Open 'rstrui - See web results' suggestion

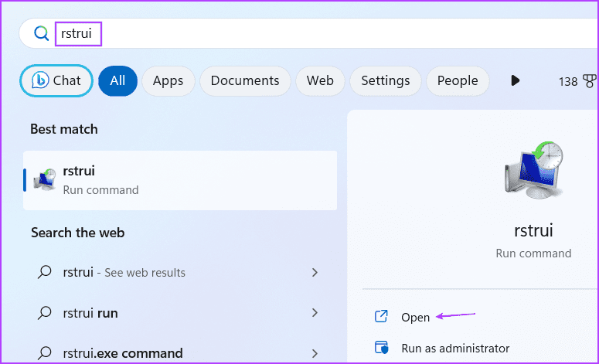click(180, 273)
